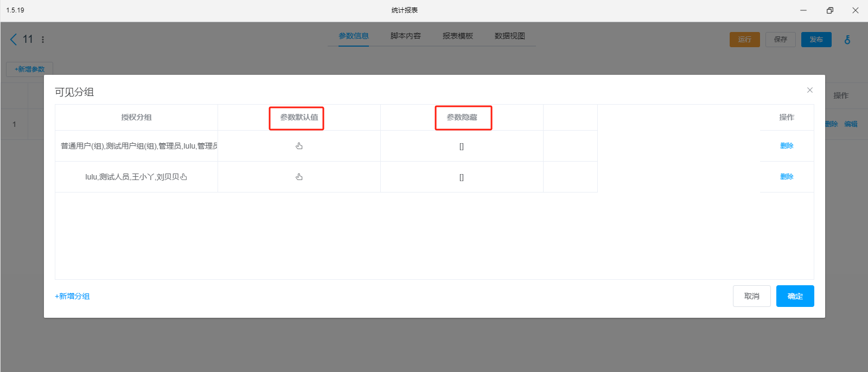Click the 授权分组 column header
Screen dimensions: 868x372
[136, 117]
